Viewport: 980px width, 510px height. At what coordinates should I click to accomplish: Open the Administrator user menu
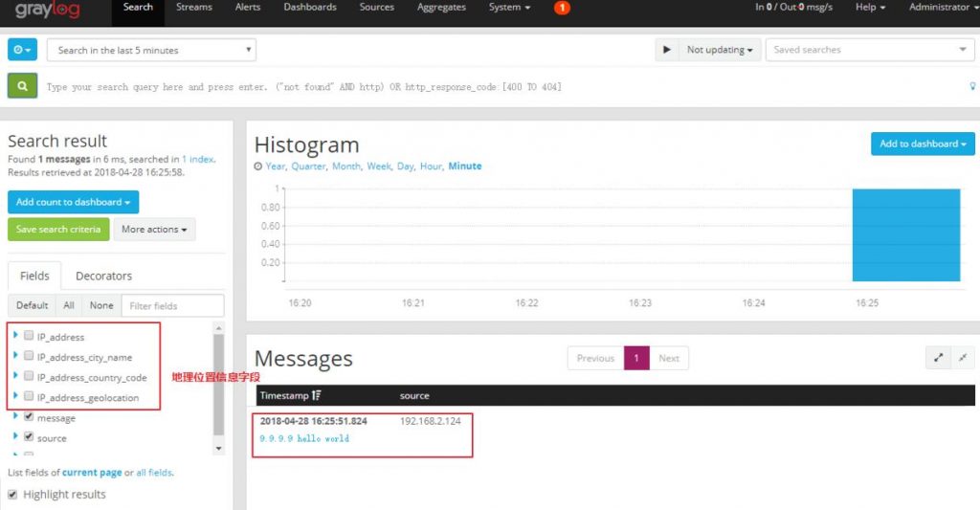coord(943,8)
